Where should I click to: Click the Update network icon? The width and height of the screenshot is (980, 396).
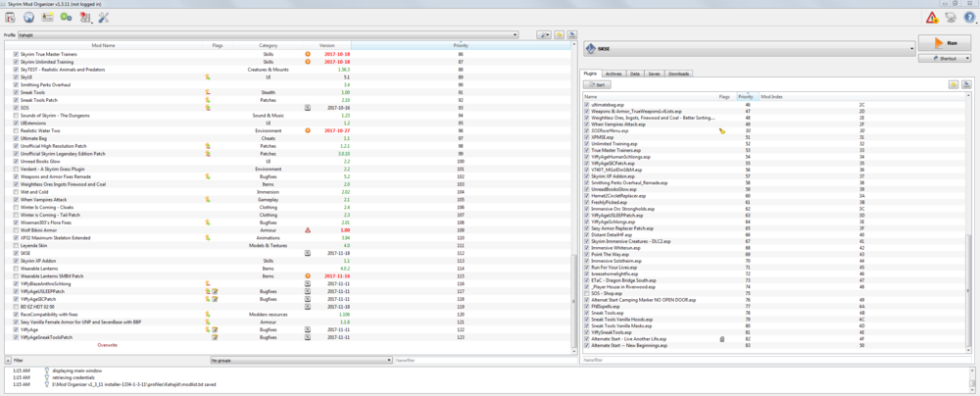pos(951,18)
